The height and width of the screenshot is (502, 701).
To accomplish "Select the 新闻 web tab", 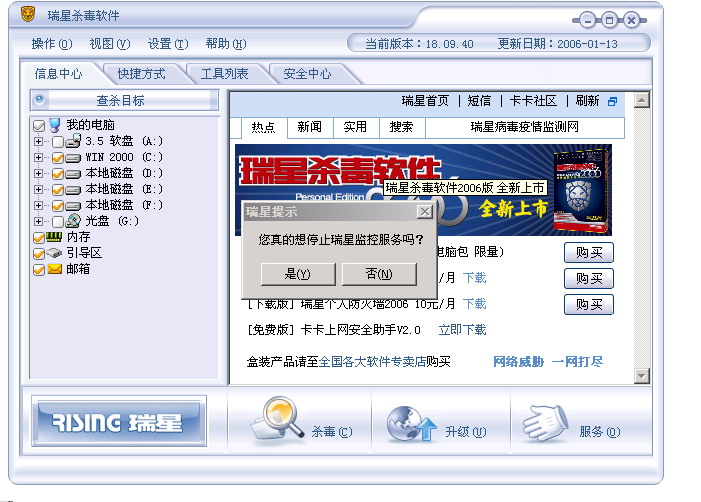I will pyautogui.click(x=309, y=127).
